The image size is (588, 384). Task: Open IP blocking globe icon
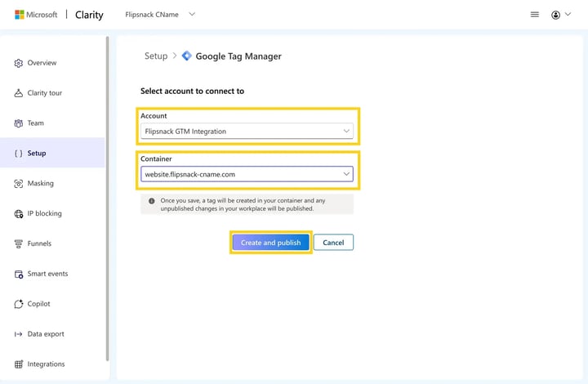[x=18, y=213]
